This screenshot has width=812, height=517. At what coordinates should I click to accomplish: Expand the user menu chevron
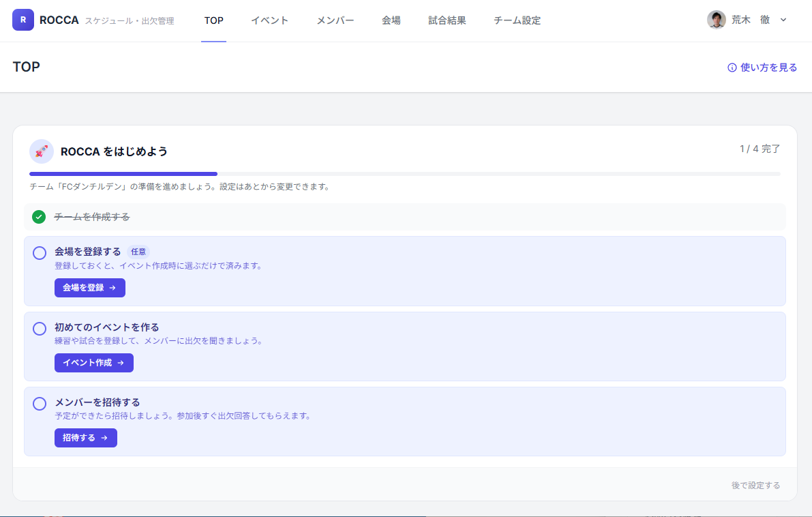pyautogui.click(x=783, y=20)
